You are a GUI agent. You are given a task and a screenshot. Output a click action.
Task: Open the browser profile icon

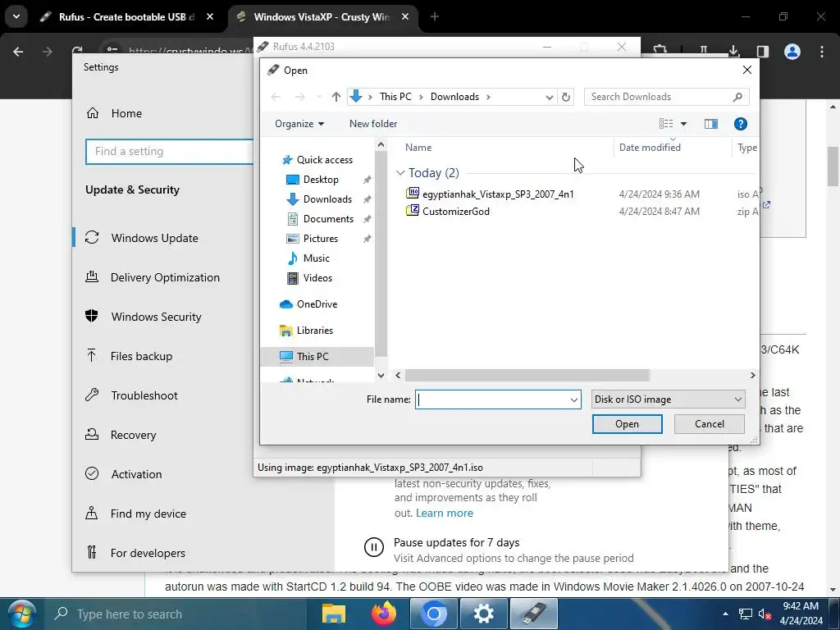click(792, 52)
